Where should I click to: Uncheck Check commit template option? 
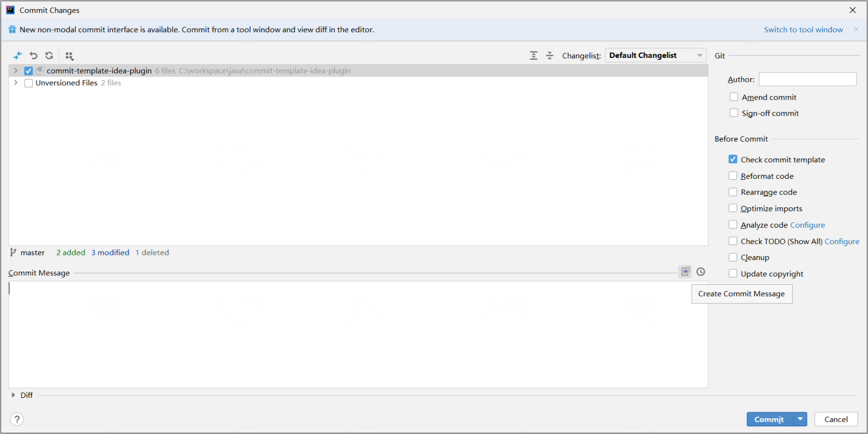pos(733,159)
